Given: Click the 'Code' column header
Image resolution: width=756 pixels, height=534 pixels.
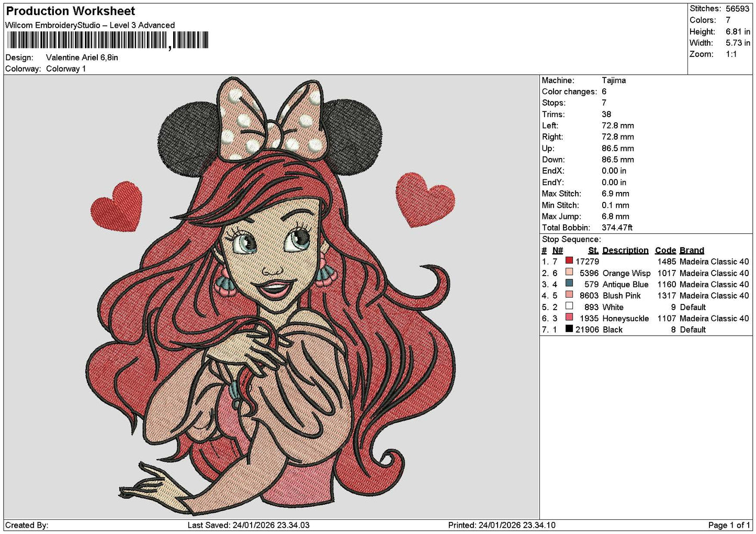Looking at the screenshot, I should tap(665, 251).
